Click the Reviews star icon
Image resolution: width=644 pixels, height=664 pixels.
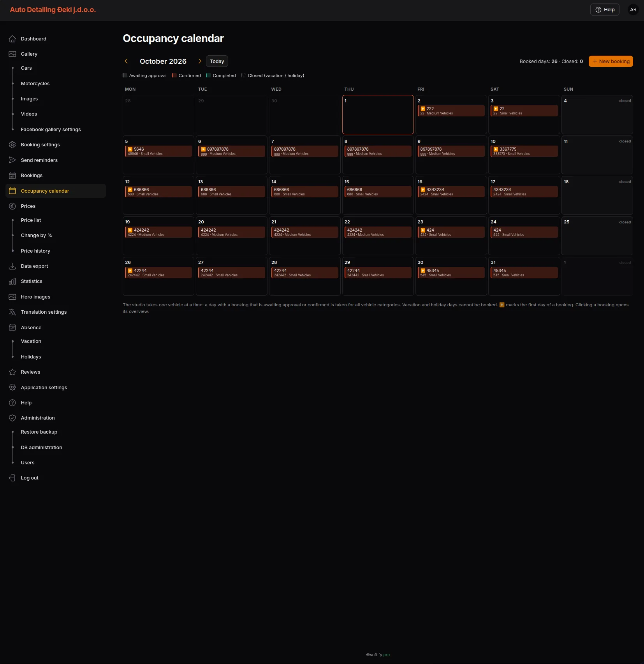(12, 372)
